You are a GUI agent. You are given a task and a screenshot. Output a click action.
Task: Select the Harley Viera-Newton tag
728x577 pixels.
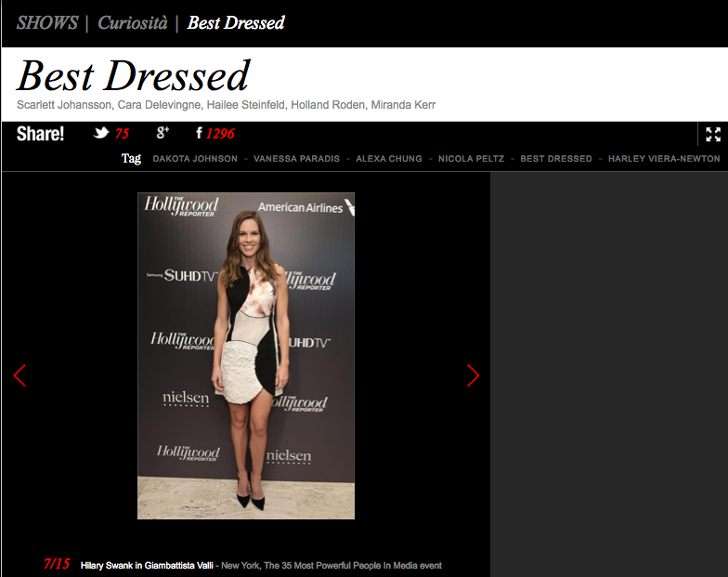pos(663,159)
